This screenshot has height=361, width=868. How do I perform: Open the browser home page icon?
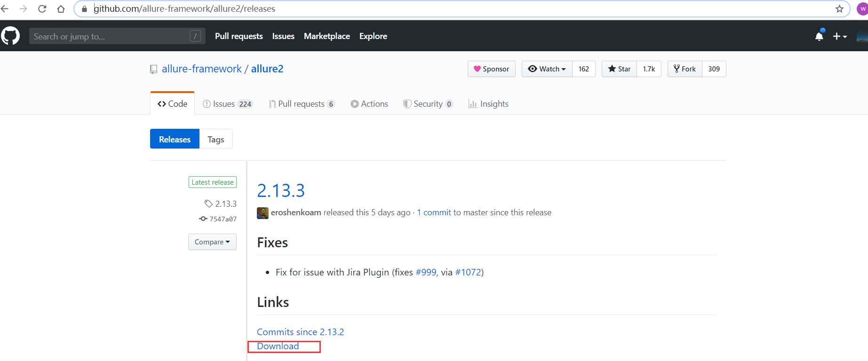click(61, 8)
